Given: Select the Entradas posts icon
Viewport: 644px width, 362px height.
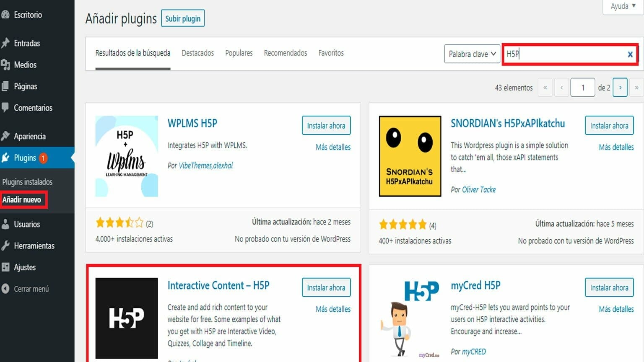Looking at the screenshot, I should point(6,43).
